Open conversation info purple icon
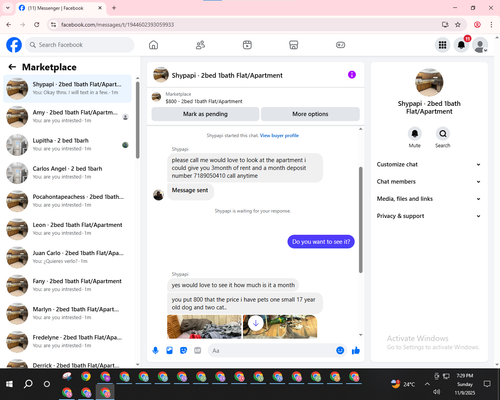 click(x=352, y=75)
